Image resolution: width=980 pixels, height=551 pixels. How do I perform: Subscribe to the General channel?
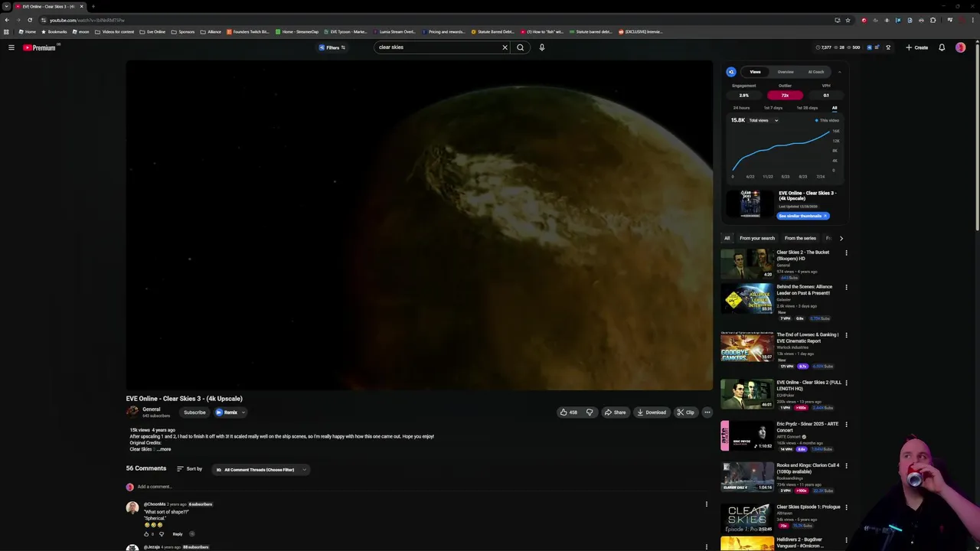pos(194,412)
